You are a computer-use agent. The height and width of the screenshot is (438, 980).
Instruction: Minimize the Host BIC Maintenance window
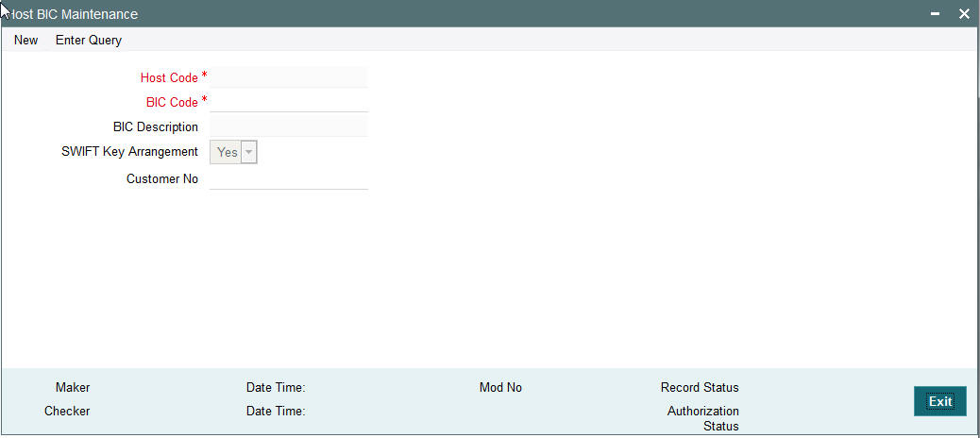[935, 14]
